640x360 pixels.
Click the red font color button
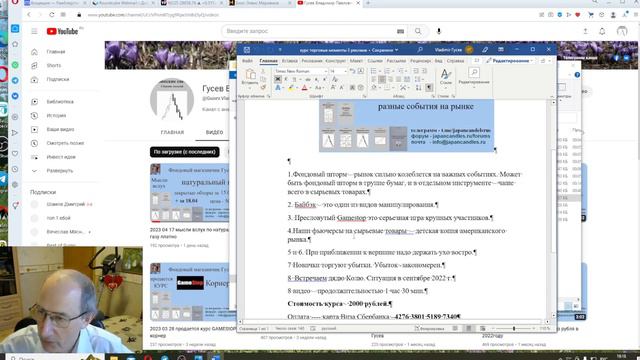pyautogui.click(x=304, y=87)
